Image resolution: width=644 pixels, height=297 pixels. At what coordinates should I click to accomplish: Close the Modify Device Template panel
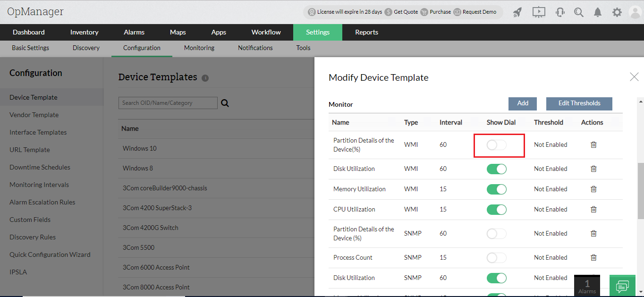(x=634, y=77)
